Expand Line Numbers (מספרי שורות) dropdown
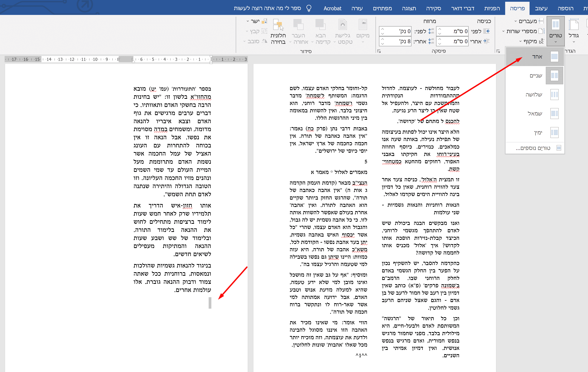 tap(522, 31)
